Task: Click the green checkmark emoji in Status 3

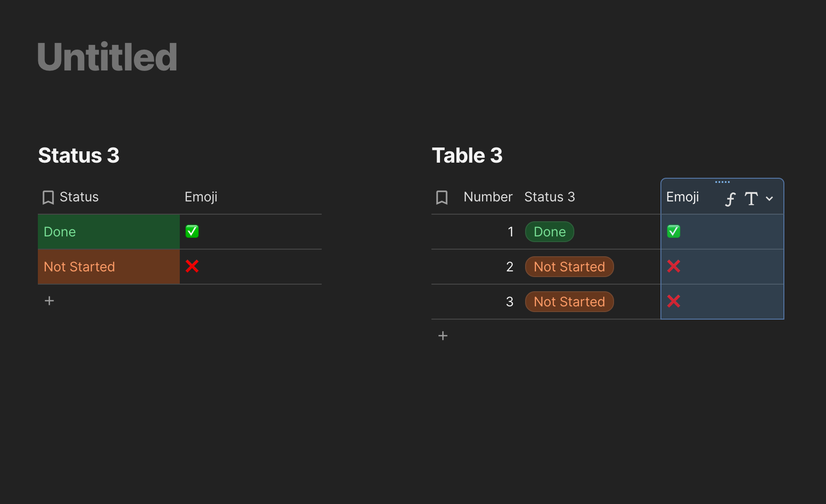Action: click(192, 231)
